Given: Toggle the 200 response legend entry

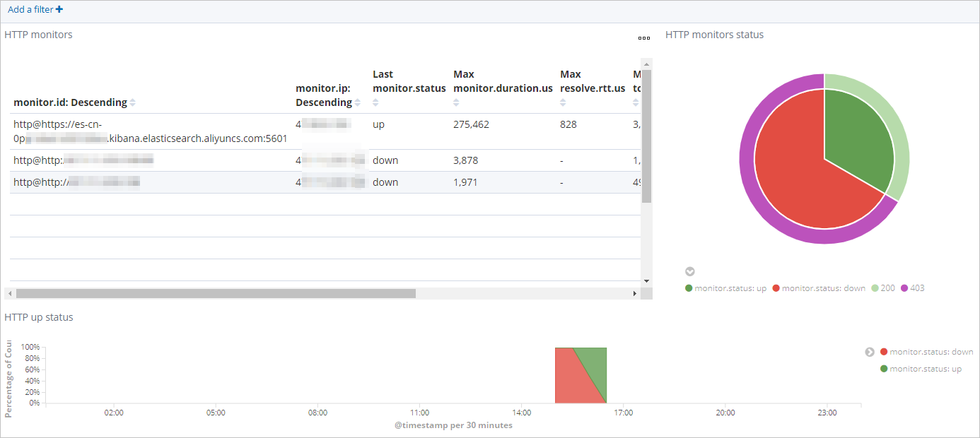Looking at the screenshot, I should point(884,288).
